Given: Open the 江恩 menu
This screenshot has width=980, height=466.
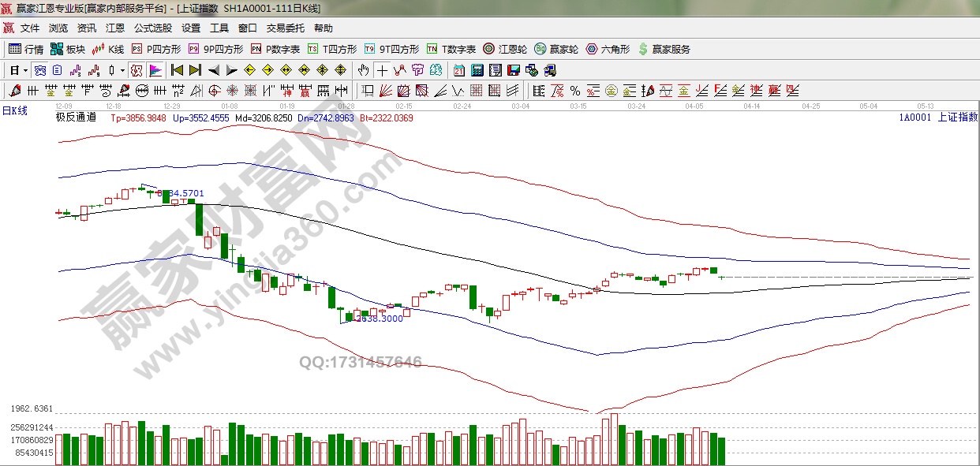Looking at the screenshot, I should point(115,28).
